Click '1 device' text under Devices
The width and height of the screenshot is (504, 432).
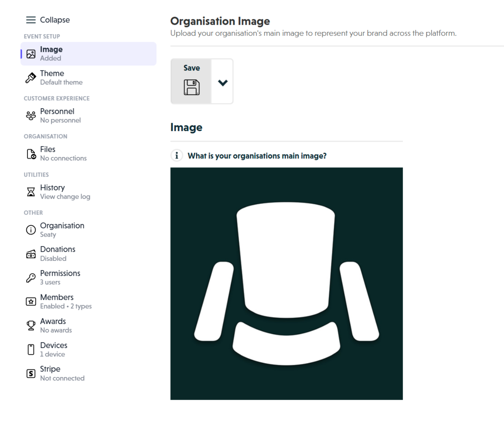(x=52, y=354)
